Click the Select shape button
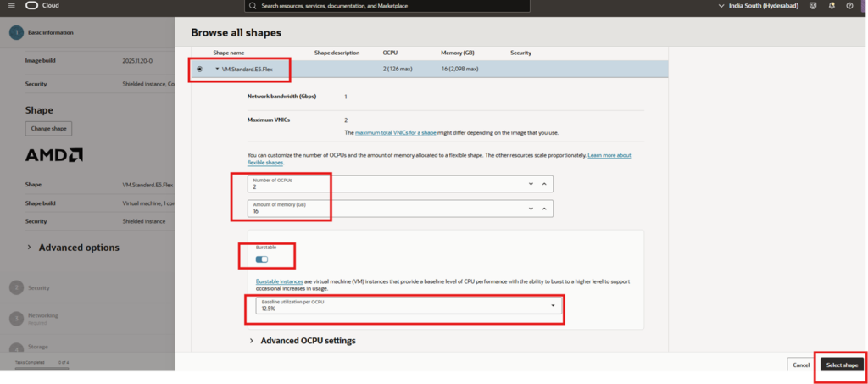Viewport: 868px width, 384px height. tap(842, 365)
